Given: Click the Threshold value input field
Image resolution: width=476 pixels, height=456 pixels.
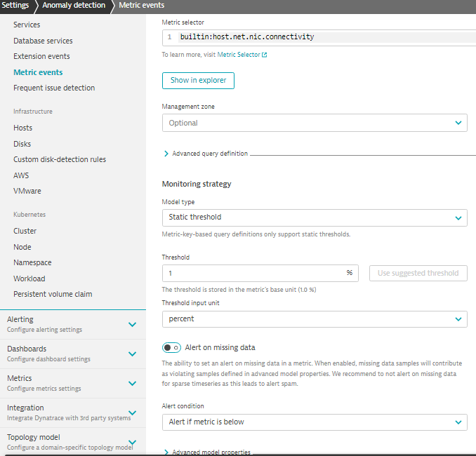Looking at the screenshot, I should [253, 273].
